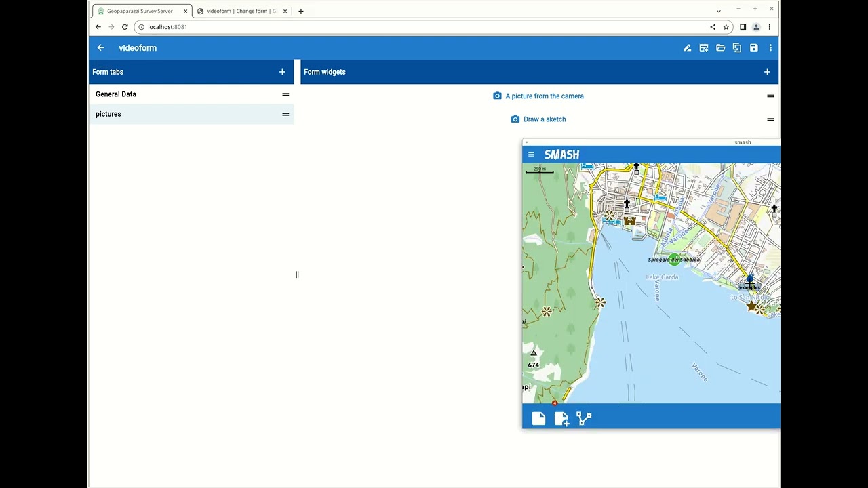Go back in browser history
This screenshot has width=868, height=488.
pos(98,27)
